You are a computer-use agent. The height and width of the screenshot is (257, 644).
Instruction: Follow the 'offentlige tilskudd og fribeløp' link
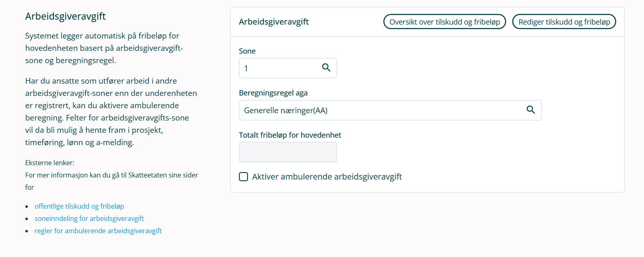pyautogui.click(x=79, y=206)
